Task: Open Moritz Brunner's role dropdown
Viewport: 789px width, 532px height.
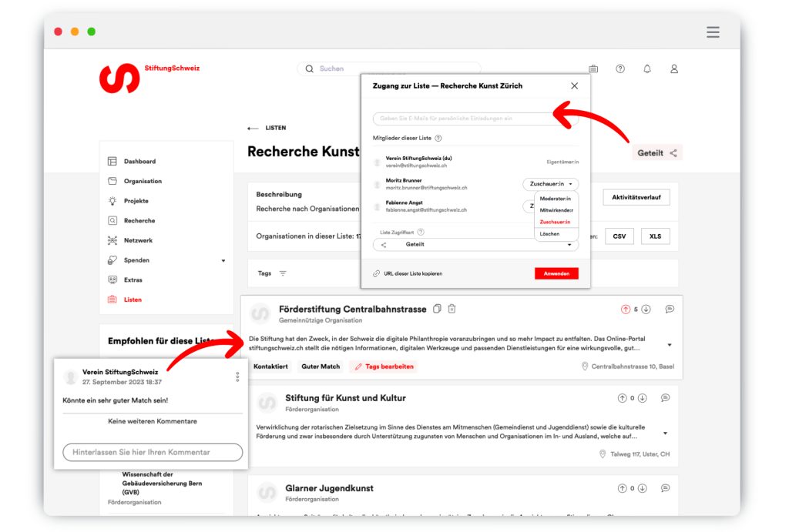Action: [550, 184]
